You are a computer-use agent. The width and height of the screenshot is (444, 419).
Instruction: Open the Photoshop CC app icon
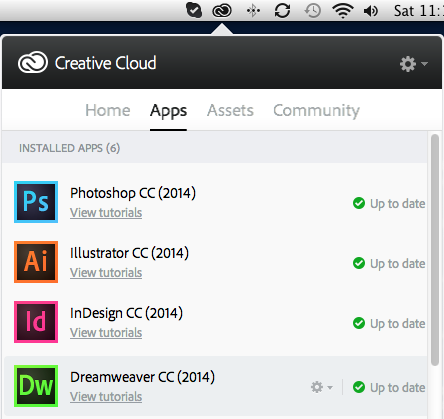pos(36,202)
